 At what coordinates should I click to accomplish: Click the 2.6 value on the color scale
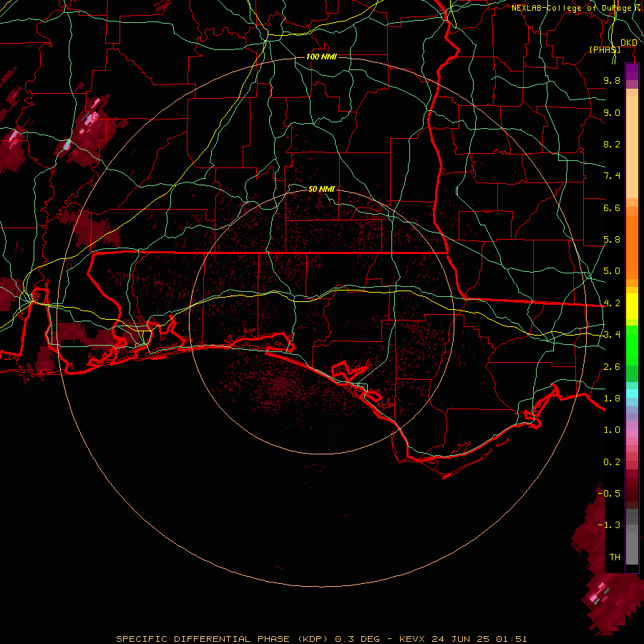[612, 367]
